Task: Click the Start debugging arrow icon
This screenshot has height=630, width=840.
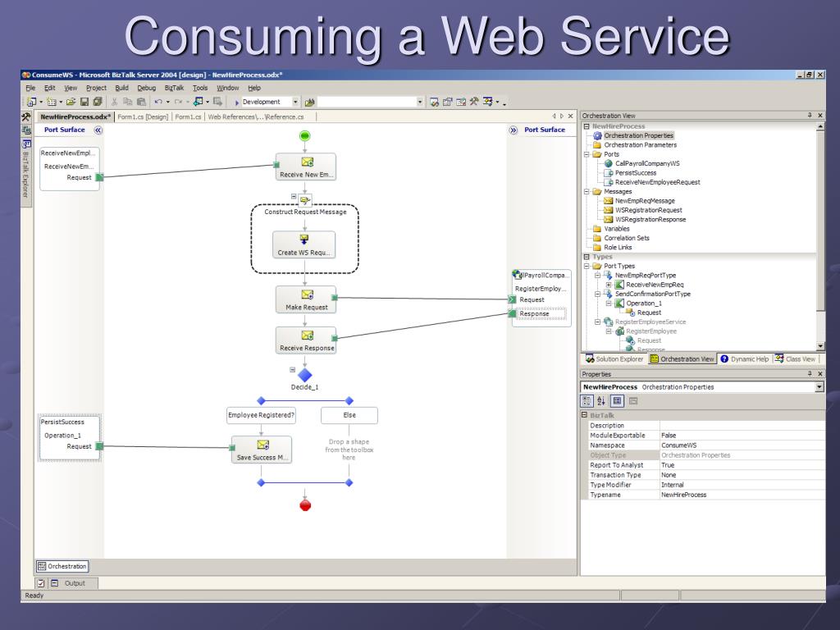Action: point(236,103)
